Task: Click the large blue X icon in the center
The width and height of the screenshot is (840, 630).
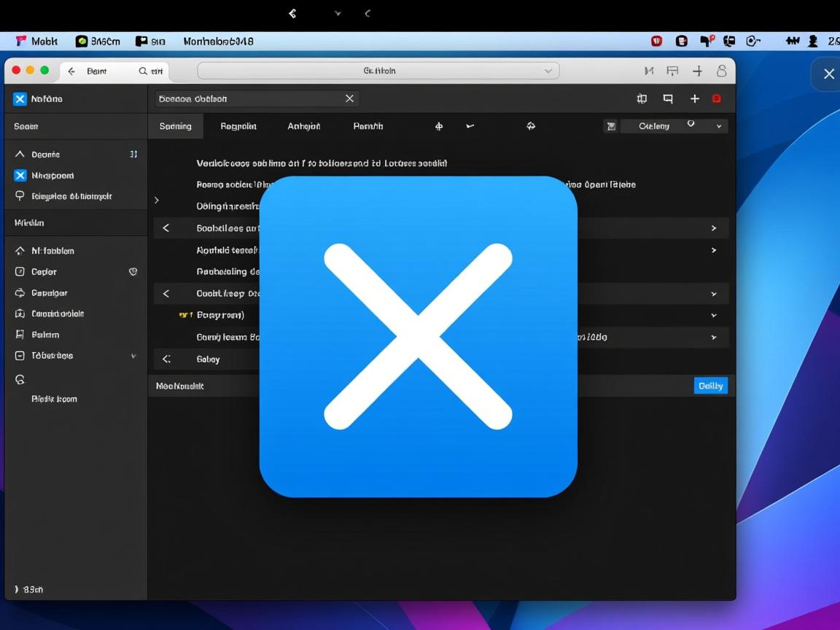Action: tap(418, 336)
